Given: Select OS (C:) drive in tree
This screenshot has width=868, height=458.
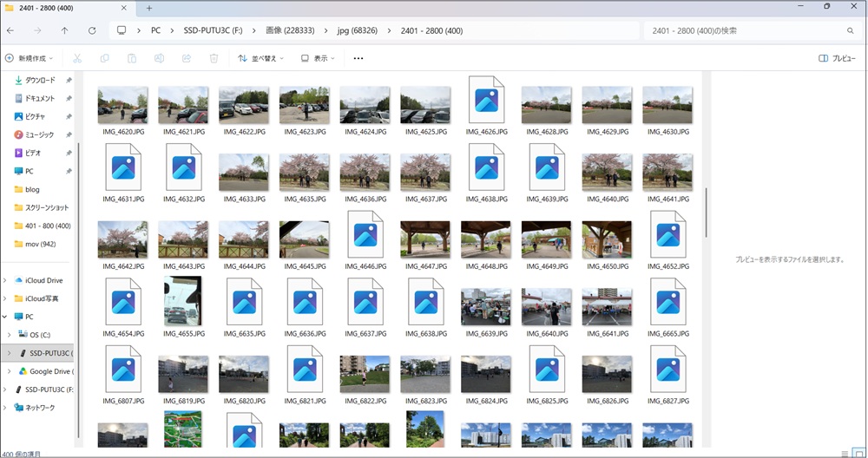Looking at the screenshot, I should click(35, 335).
